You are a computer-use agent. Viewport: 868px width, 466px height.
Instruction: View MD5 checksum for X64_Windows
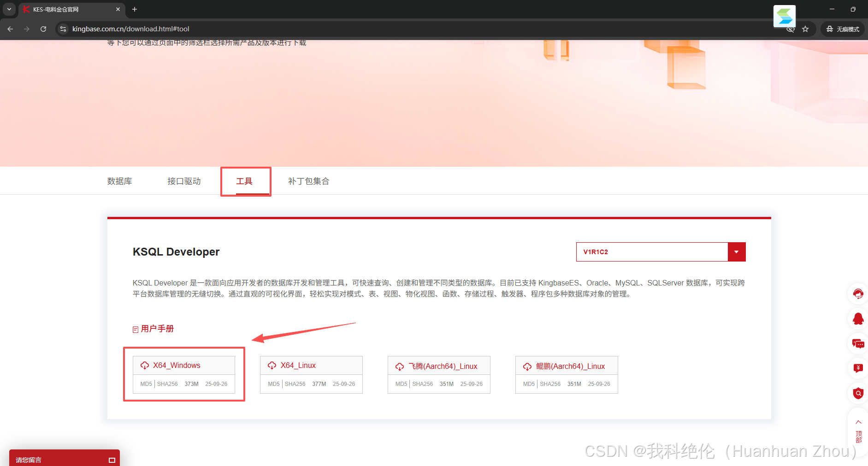pyautogui.click(x=146, y=384)
